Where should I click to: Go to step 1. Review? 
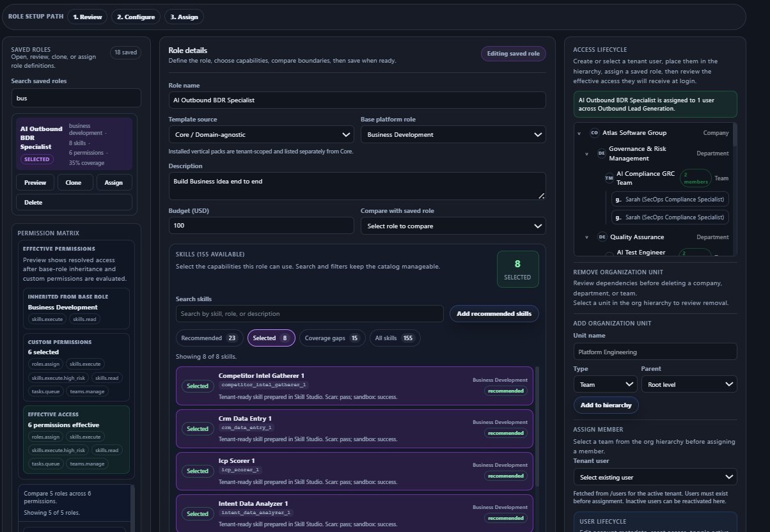[87, 17]
